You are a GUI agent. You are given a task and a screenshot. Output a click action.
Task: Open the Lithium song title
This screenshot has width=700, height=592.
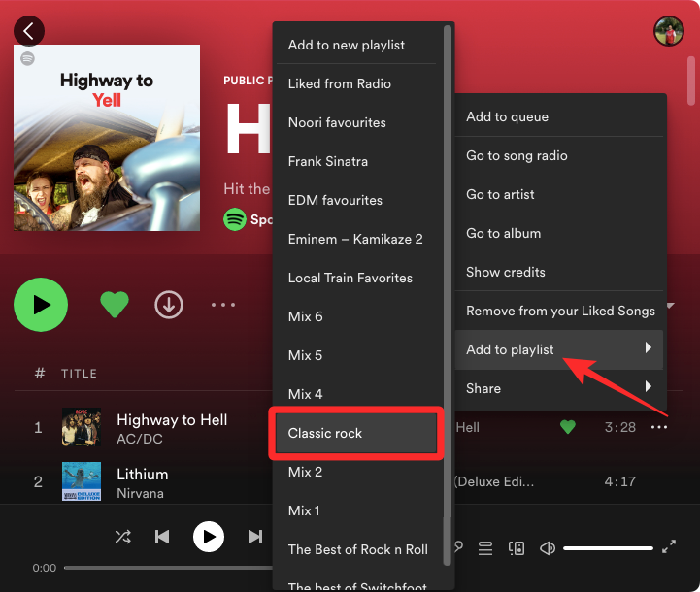[143, 475]
